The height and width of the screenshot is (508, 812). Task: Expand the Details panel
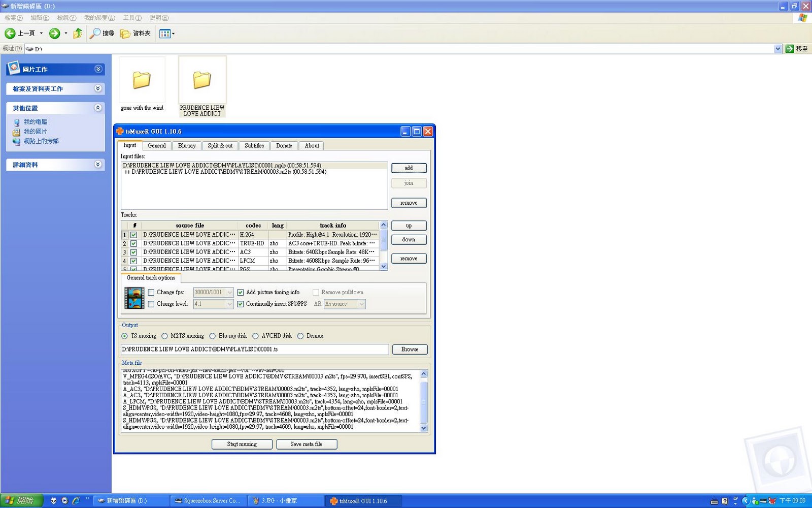pos(98,165)
